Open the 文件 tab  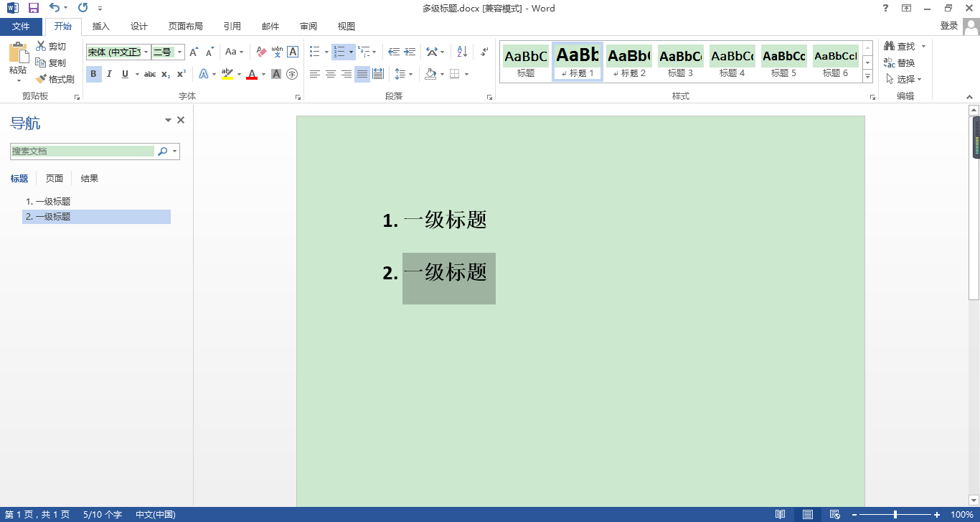pos(21,27)
